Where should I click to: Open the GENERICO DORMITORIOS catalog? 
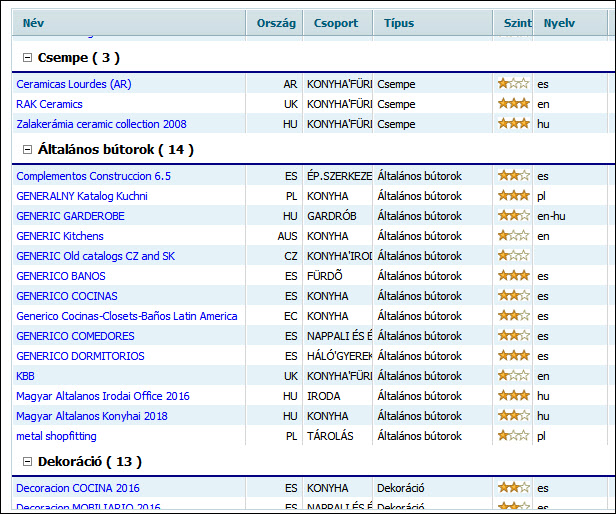point(80,356)
